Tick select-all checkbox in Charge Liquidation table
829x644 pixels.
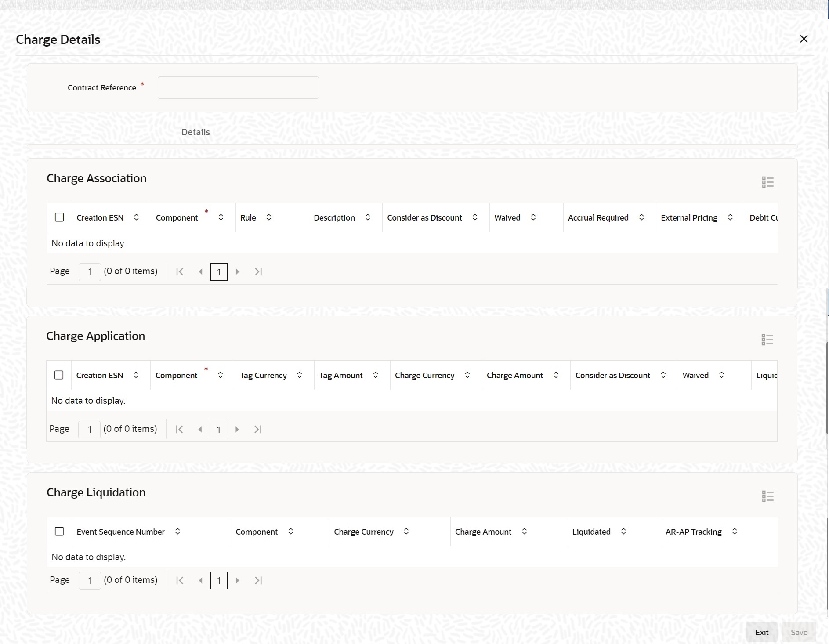tap(59, 532)
